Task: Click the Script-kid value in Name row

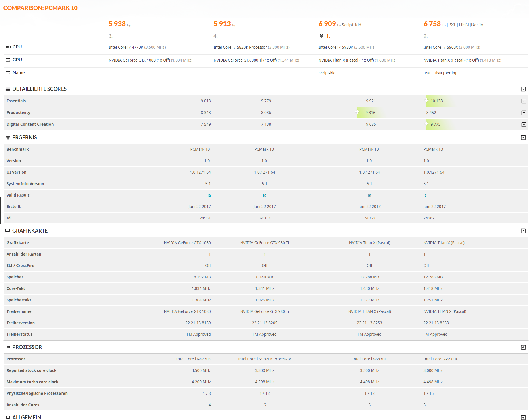Action: 327,73
